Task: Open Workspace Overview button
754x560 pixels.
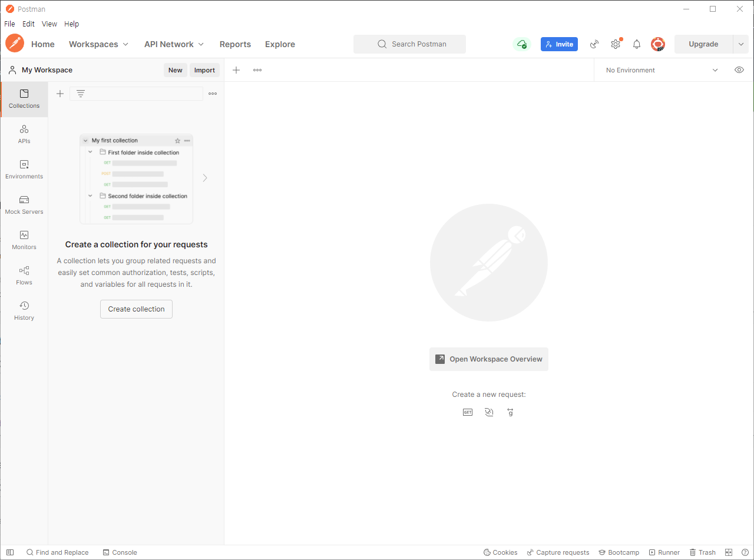Action: tap(489, 359)
